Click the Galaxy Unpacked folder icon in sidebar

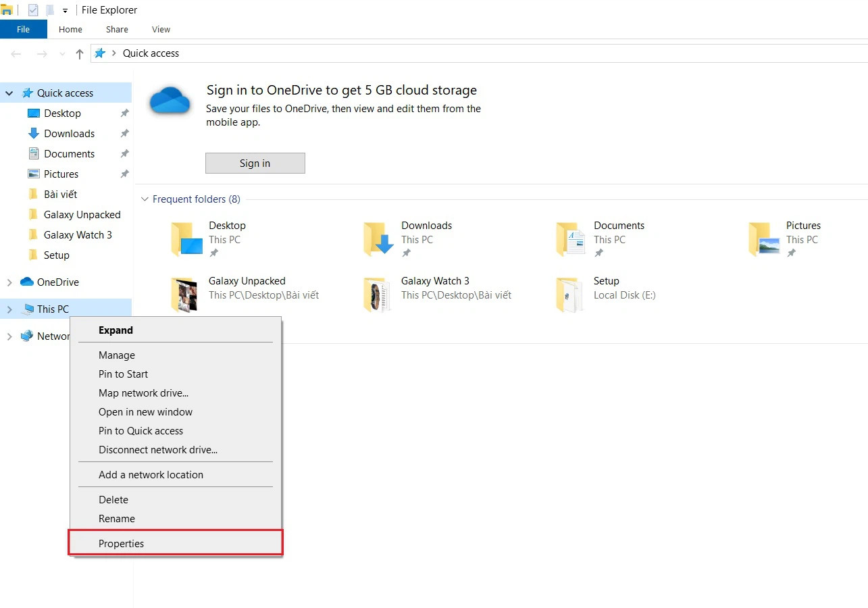click(34, 215)
